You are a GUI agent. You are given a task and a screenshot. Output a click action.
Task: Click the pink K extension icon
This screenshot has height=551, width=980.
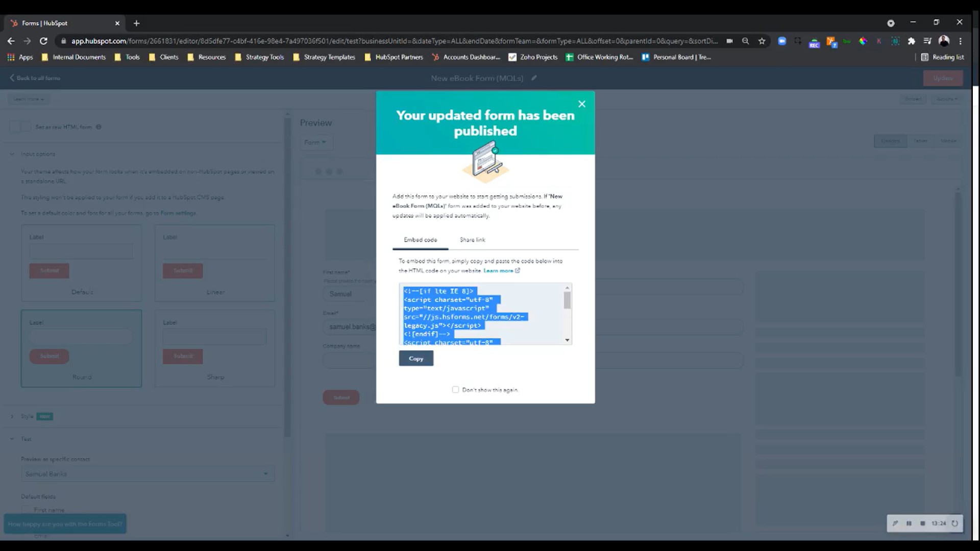point(879,41)
